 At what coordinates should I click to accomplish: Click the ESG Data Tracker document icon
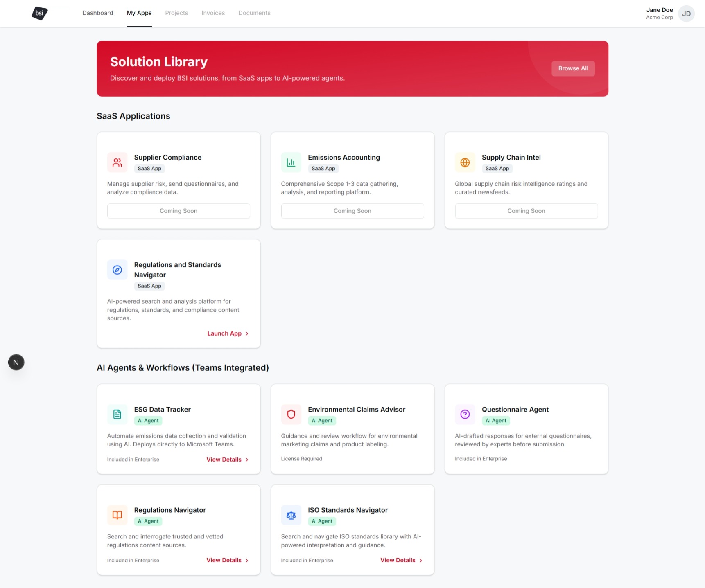117,414
